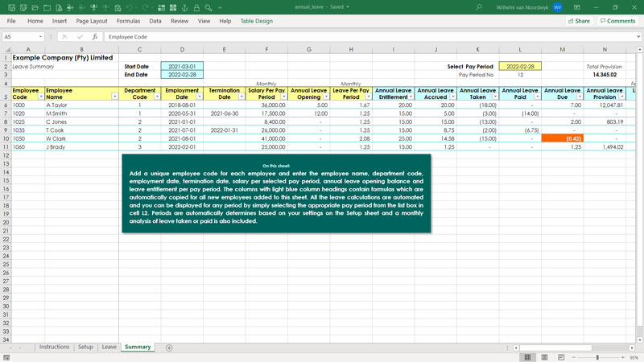The image size is (644, 362).
Task: Click the Share button
Action: 579,21
